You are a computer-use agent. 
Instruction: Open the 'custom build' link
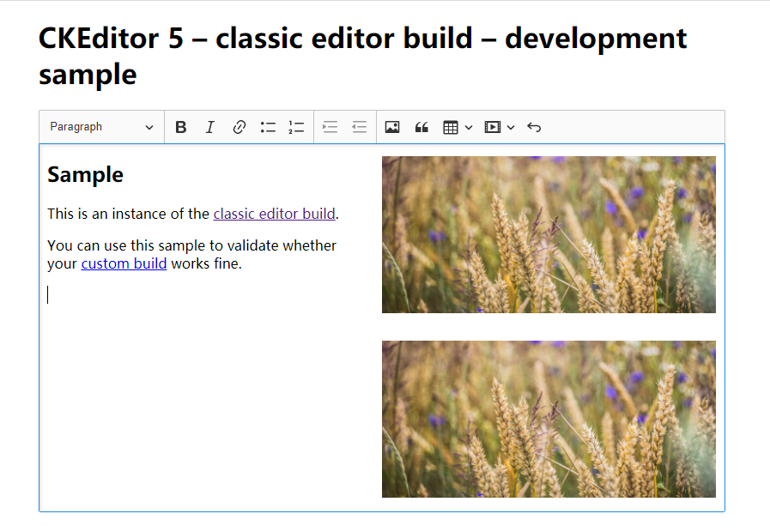[124, 263]
